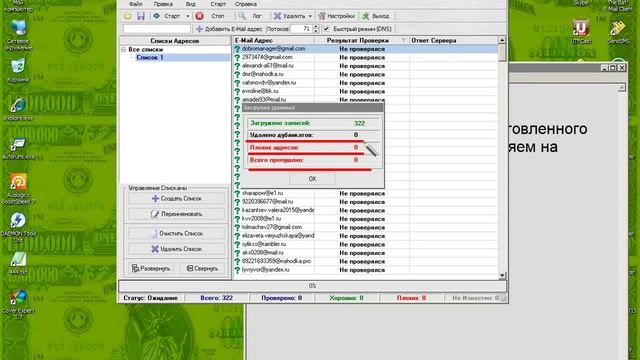Select Список 1 in the tree
Screen dimensions: 640x360
150,58
